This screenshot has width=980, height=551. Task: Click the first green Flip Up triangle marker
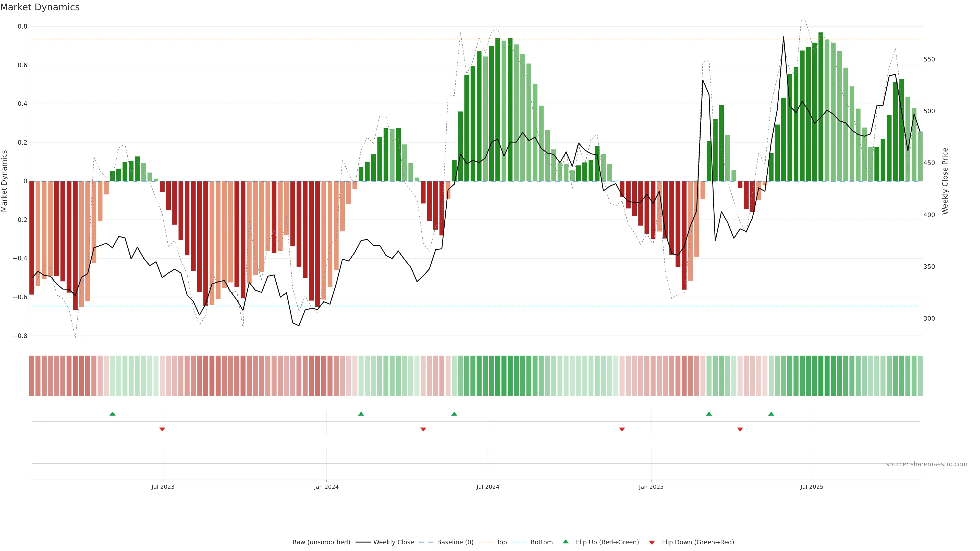pyautogui.click(x=112, y=414)
